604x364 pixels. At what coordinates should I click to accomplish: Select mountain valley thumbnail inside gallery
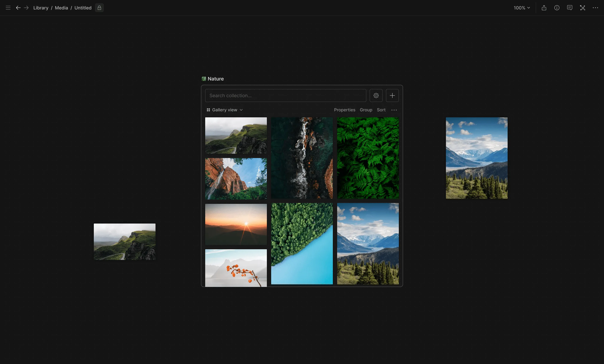(x=368, y=244)
